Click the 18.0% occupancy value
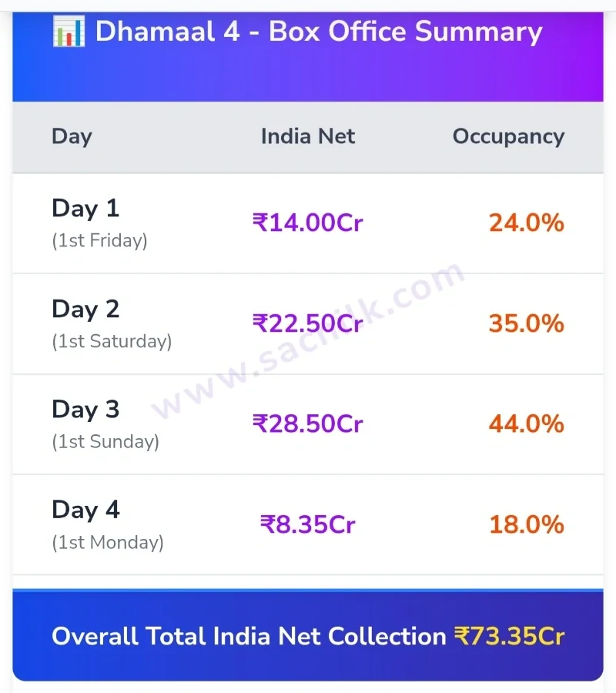 tap(527, 524)
